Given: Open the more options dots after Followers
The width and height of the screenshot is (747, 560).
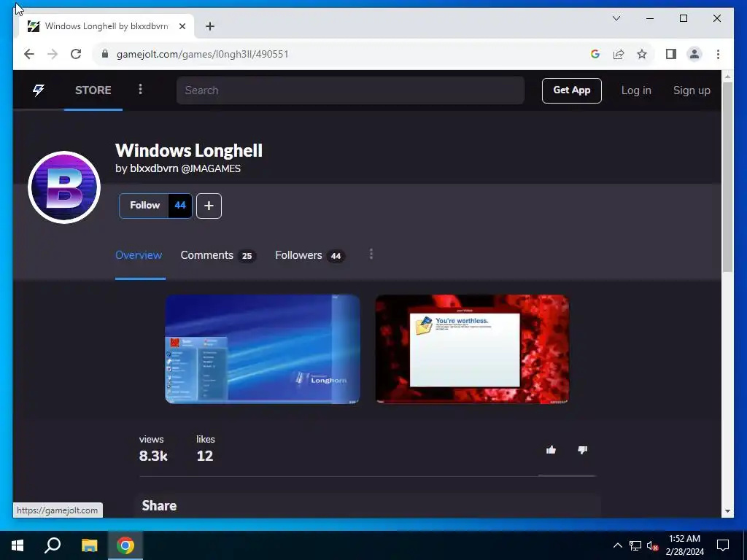Looking at the screenshot, I should [371, 254].
